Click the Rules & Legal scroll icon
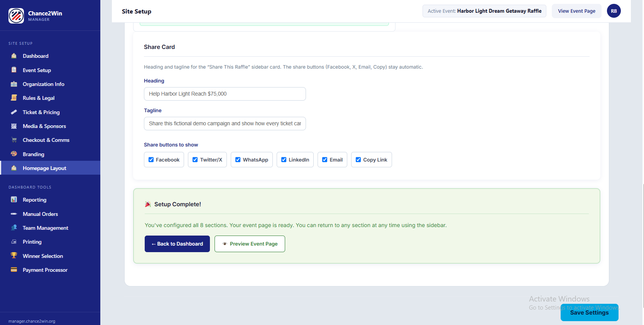Viewport: 644px width, 325px height. click(14, 98)
